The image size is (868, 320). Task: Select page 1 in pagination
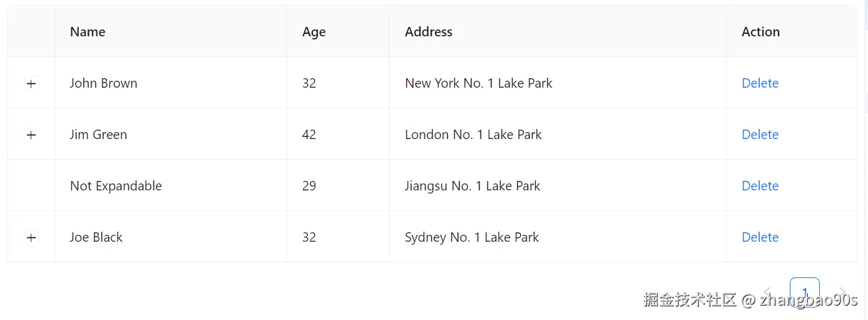(805, 291)
